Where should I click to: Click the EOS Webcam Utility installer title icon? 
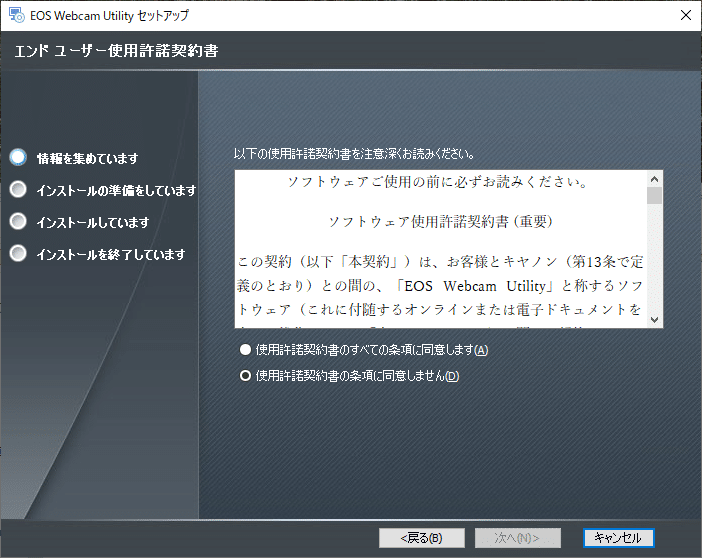pyautogui.click(x=17, y=15)
